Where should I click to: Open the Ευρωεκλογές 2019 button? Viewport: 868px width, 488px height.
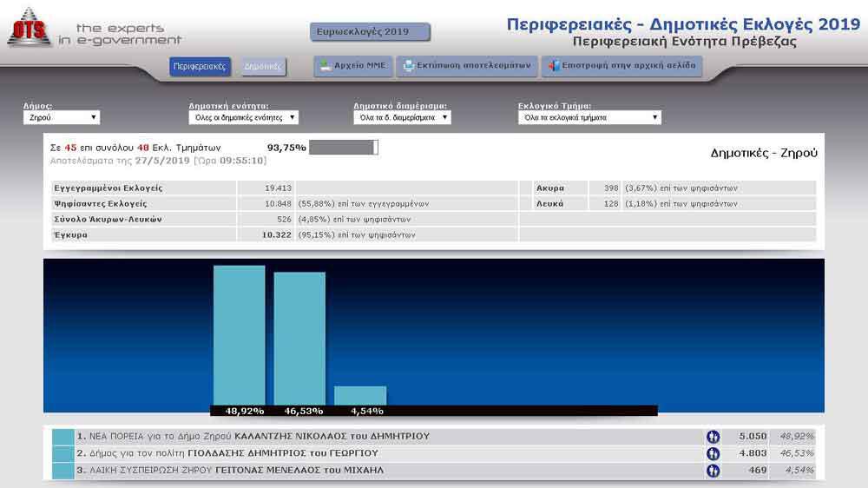(x=370, y=31)
